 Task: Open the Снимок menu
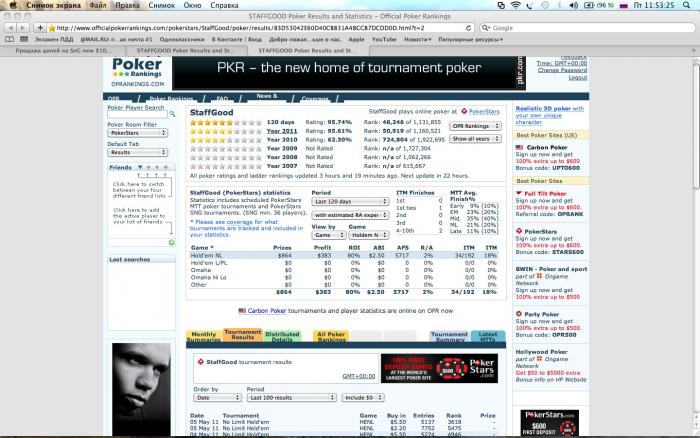pos(162,5)
